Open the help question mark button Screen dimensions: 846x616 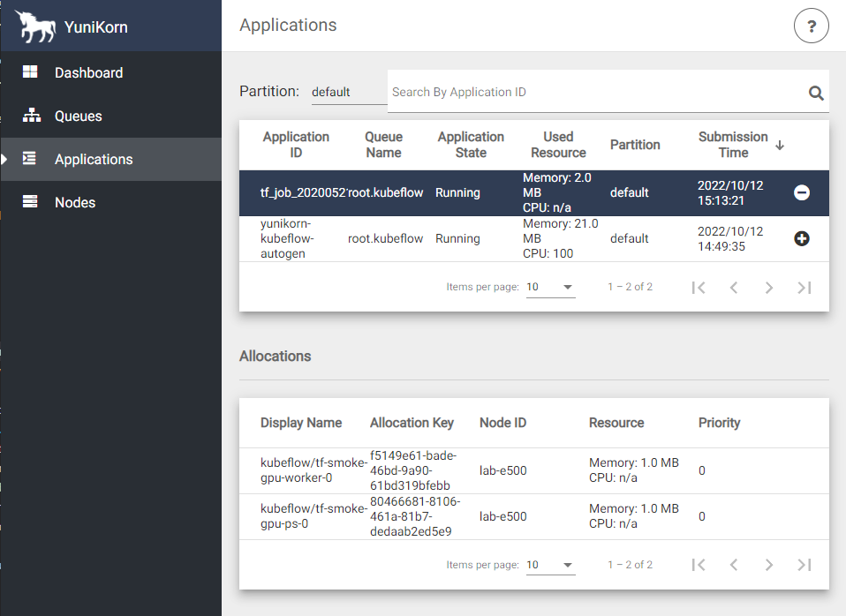(x=812, y=26)
